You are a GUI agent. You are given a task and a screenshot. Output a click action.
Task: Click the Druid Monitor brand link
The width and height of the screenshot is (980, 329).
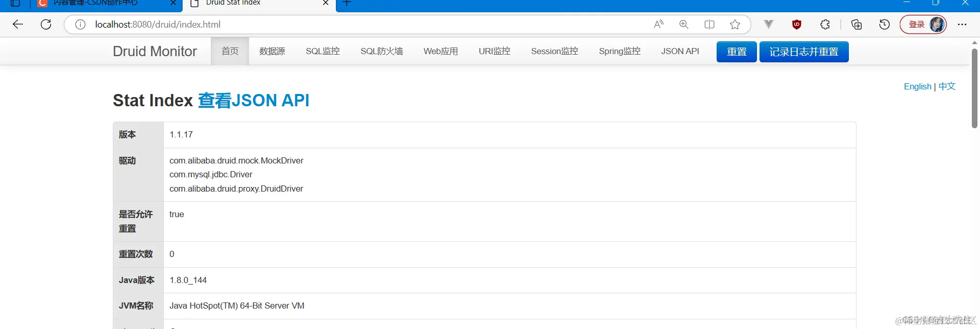click(x=155, y=51)
